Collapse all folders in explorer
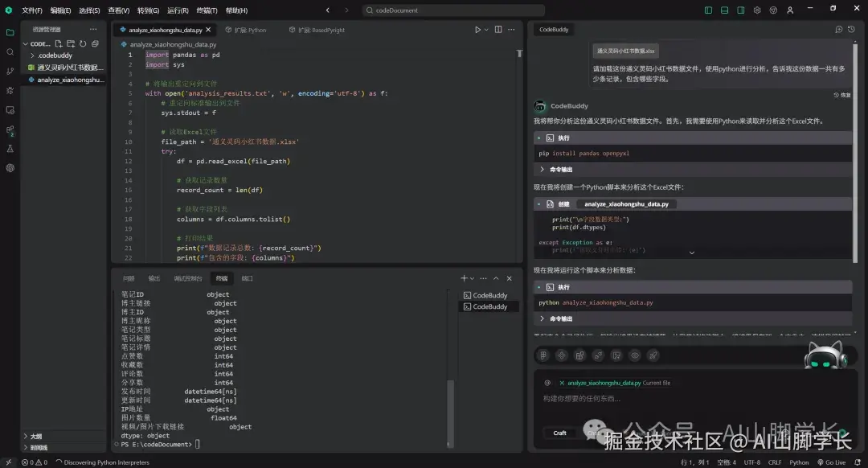The image size is (868, 468). point(95,43)
